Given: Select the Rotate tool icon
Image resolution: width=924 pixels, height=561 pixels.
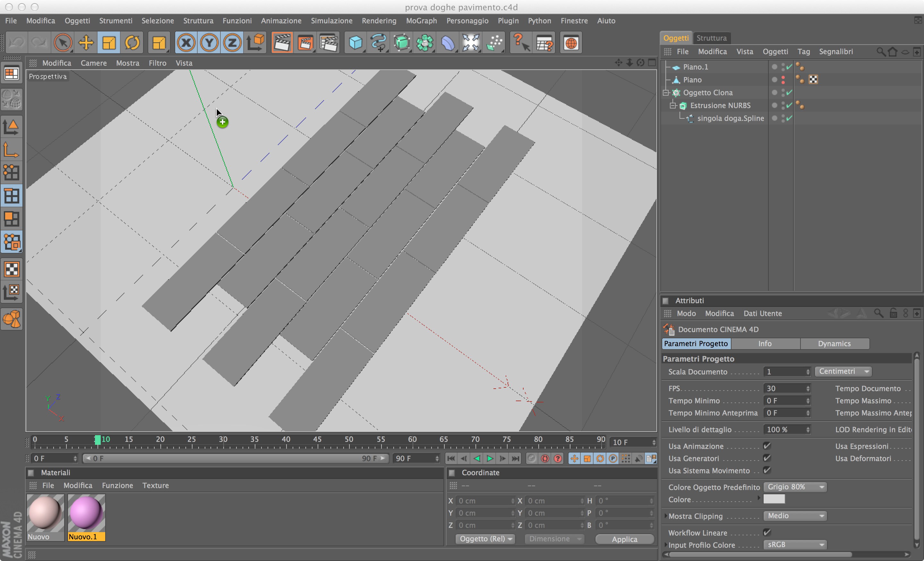Looking at the screenshot, I should coord(132,43).
